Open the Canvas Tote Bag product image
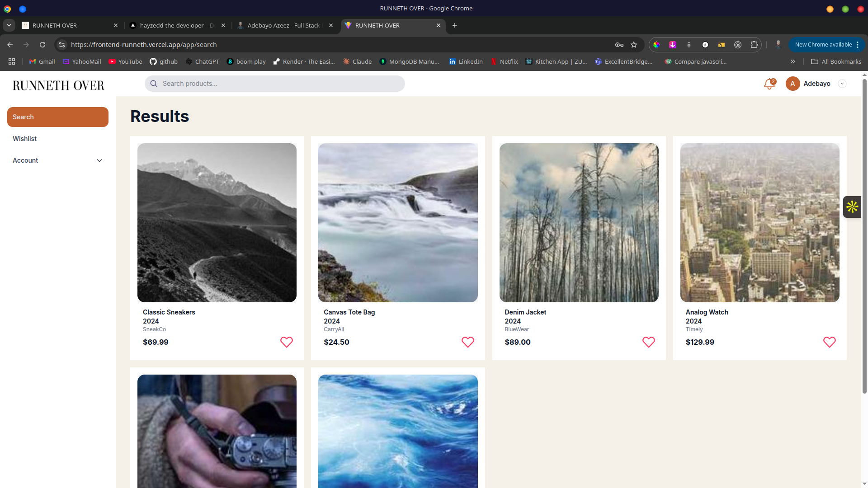868x488 pixels. (x=398, y=223)
